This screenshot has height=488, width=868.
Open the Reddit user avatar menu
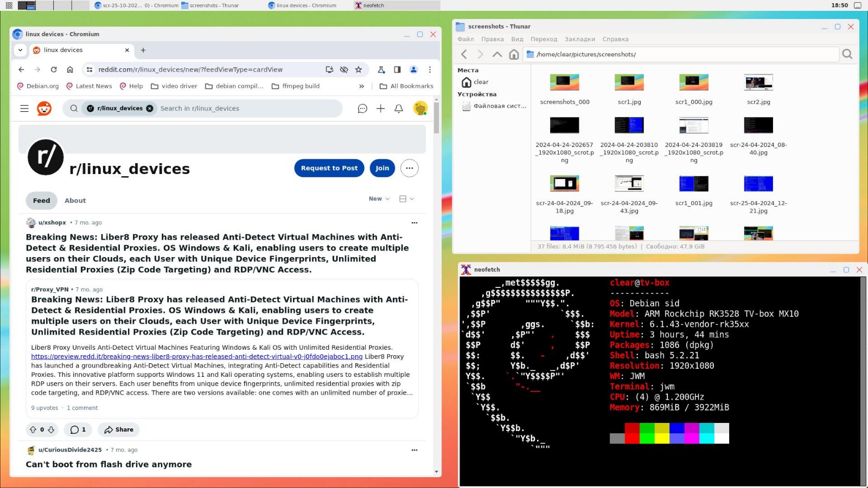click(420, 108)
